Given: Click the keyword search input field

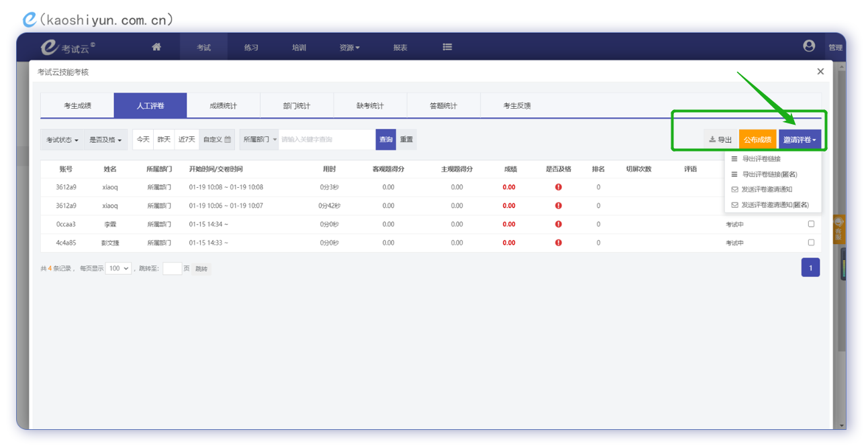Looking at the screenshot, I should 326,139.
